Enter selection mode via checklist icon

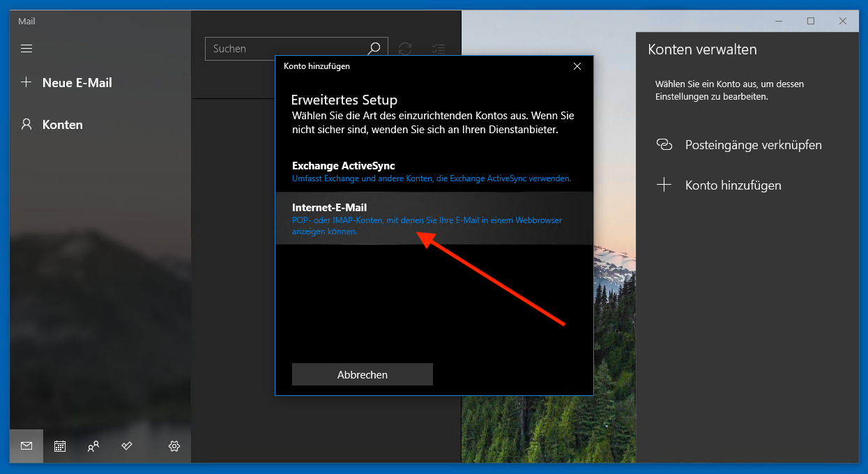click(439, 49)
